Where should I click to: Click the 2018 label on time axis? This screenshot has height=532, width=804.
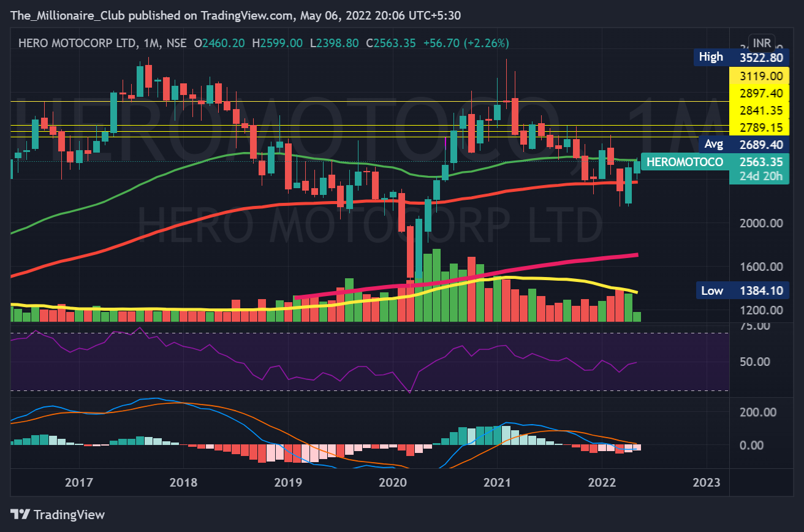183,482
